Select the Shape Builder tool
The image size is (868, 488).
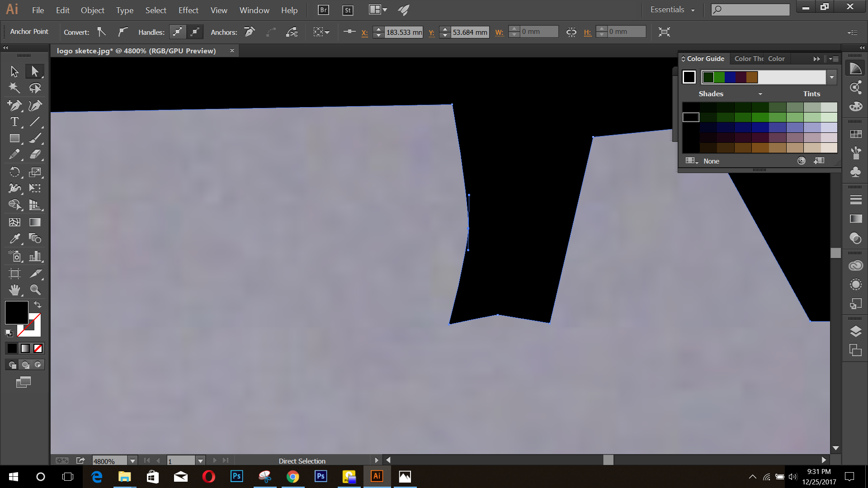pyautogui.click(x=14, y=205)
